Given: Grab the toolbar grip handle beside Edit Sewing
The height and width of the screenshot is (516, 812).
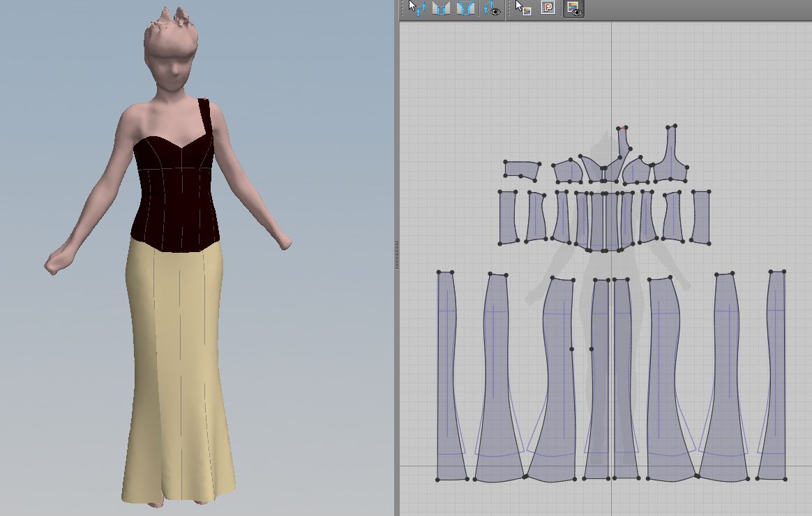Looking at the screenshot, I should click(404, 8).
